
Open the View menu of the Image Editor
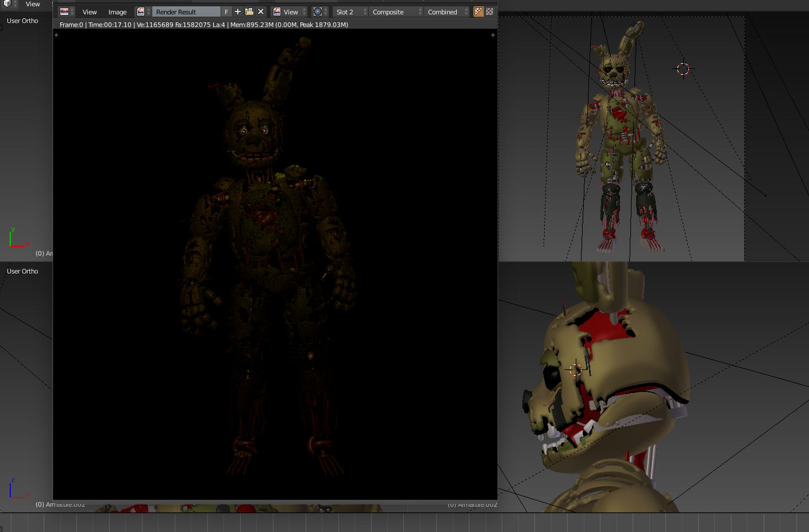pyautogui.click(x=89, y=11)
